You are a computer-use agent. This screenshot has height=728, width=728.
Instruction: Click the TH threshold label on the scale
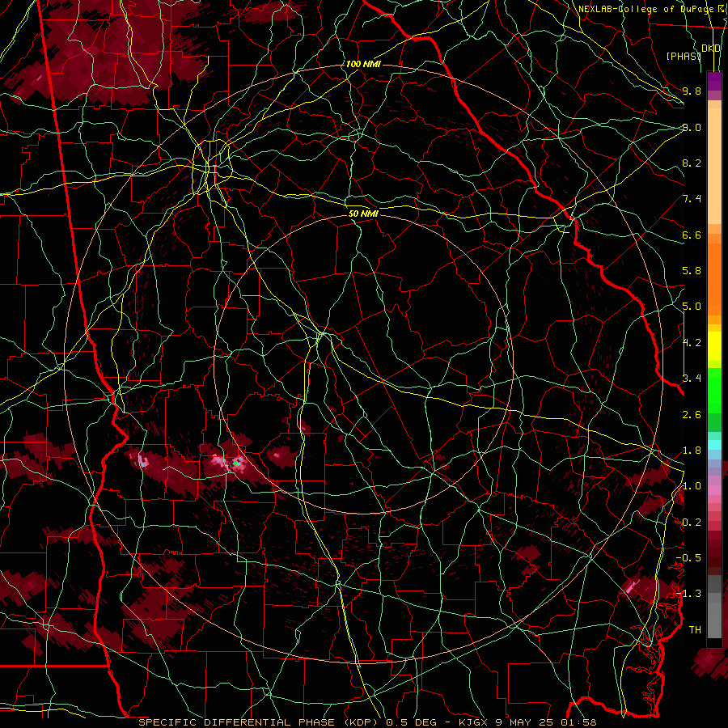(x=695, y=630)
